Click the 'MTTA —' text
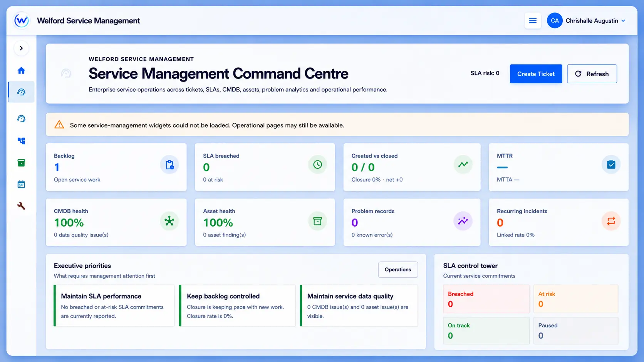This screenshot has width=644, height=362. point(508,180)
